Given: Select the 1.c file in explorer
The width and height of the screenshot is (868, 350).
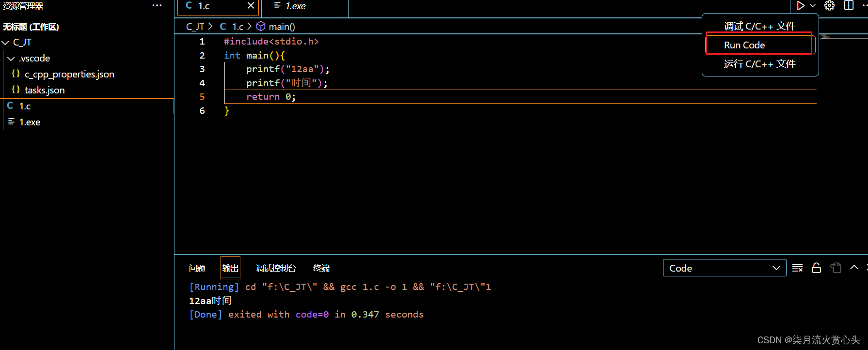Looking at the screenshot, I should [x=87, y=106].
